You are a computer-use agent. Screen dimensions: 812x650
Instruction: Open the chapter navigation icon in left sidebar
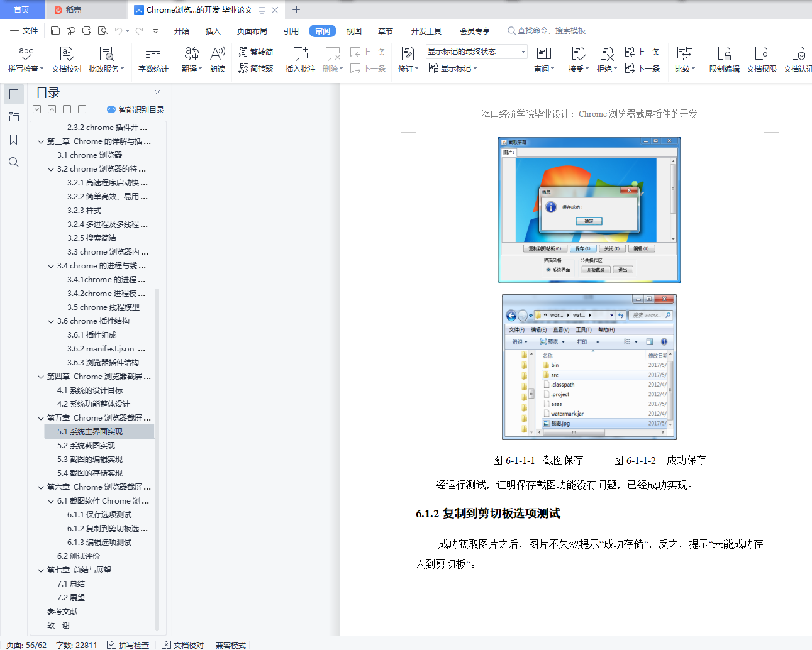point(14,117)
